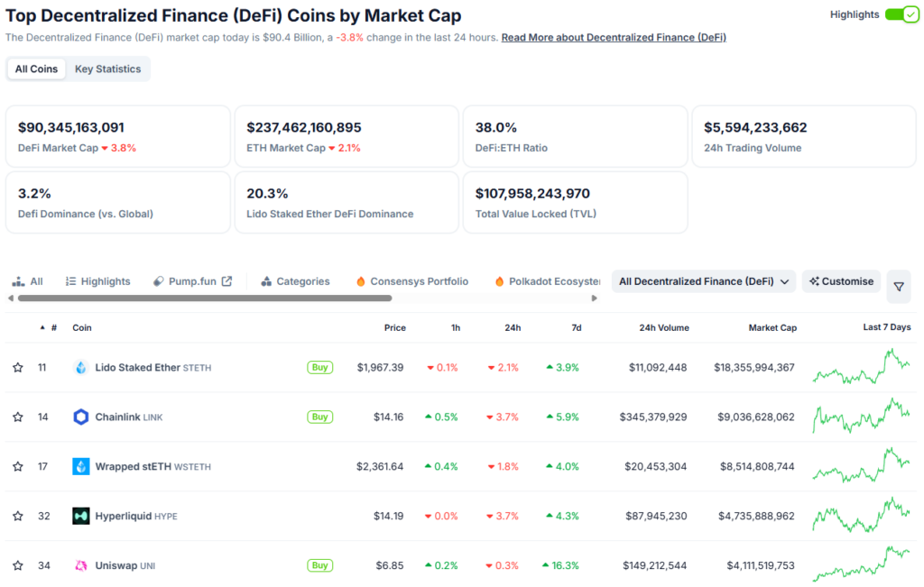Select the All Coins tab
The width and height of the screenshot is (924, 587).
click(36, 69)
